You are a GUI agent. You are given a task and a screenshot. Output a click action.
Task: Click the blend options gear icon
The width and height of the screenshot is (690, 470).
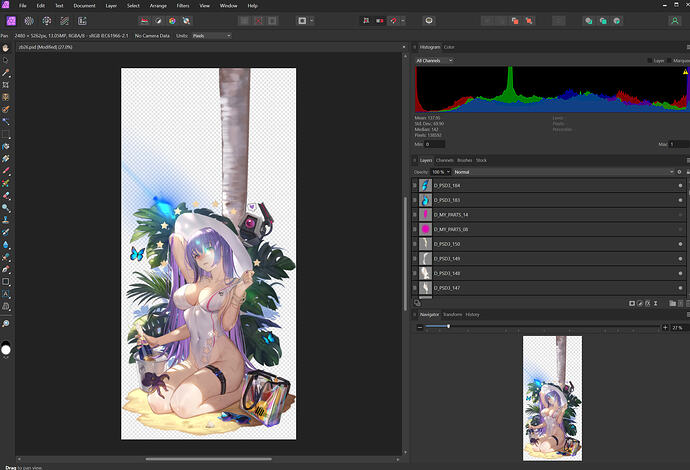(x=679, y=172)
